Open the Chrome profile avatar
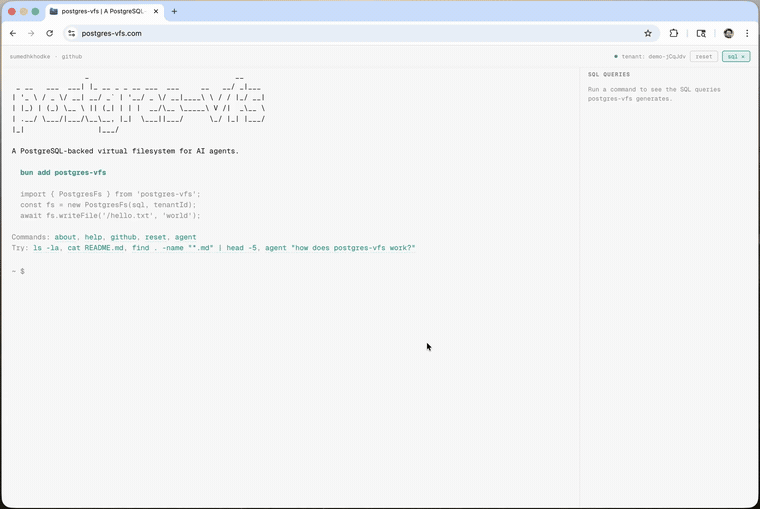The width and height of the screenshot is (760, 509). [x=728, y=33]
